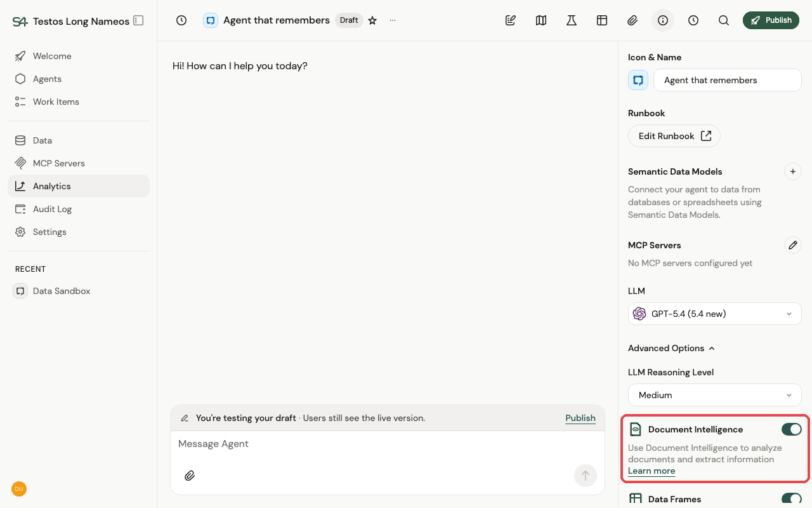Click the search magnifier icon
Viewport: 812px width, 508px height.
click(x=724, y=20)
